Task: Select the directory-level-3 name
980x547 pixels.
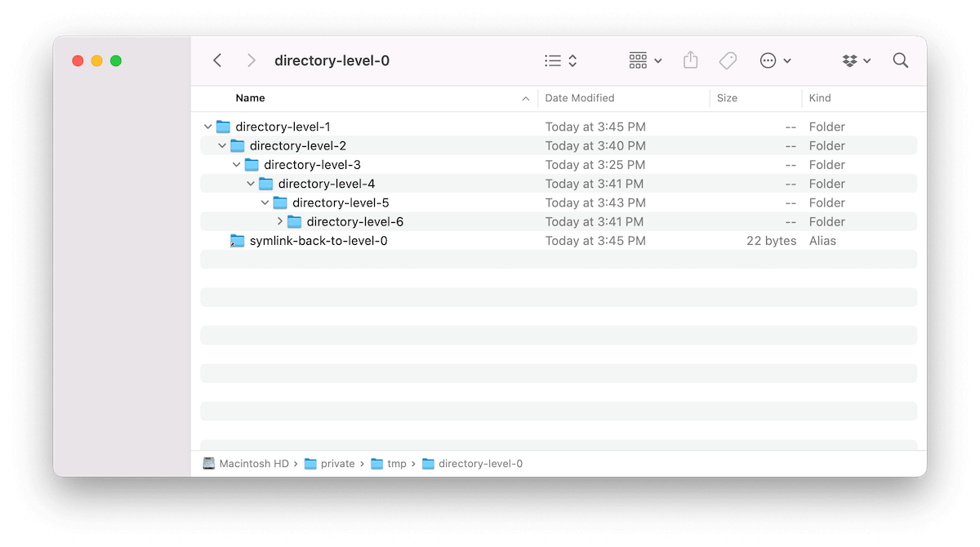Action: 312,165
